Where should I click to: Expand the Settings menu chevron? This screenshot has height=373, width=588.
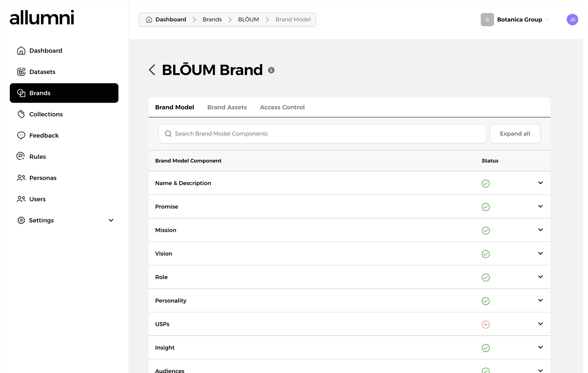tap(111, 220)
